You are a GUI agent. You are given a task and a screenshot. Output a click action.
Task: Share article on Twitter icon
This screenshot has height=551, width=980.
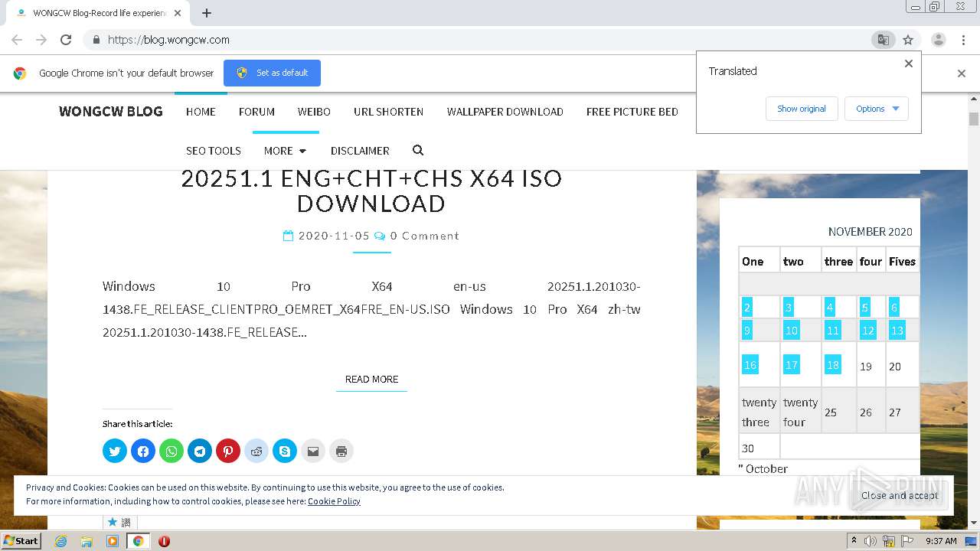pos(115,451)
